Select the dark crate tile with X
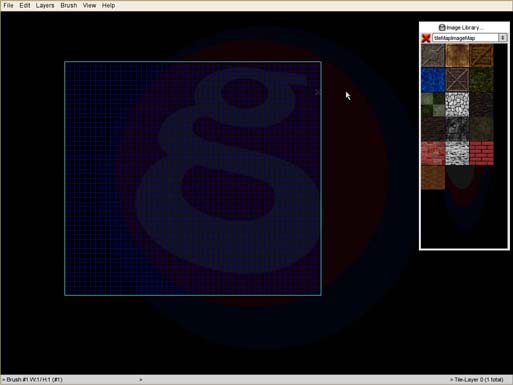Screen dimensions: 513x385 pos(457,80)
